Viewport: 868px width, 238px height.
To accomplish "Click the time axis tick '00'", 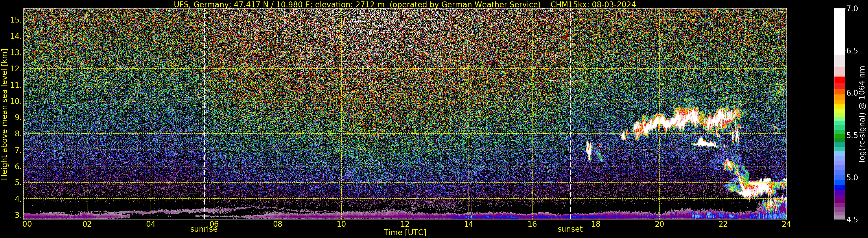I will point(27,224).
